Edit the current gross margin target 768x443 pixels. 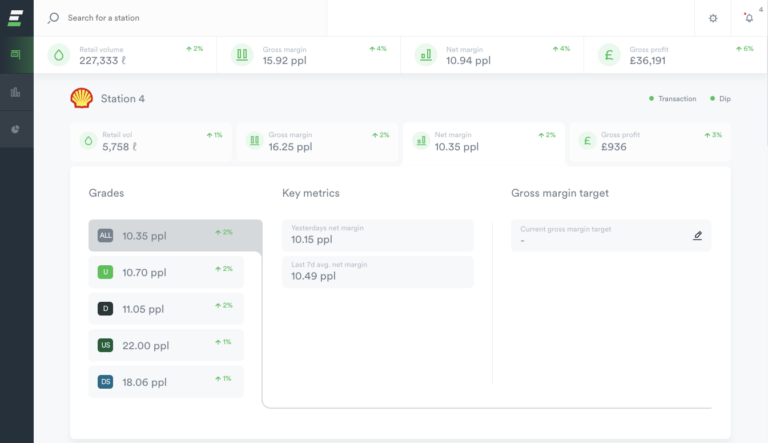tap(697, 236)
